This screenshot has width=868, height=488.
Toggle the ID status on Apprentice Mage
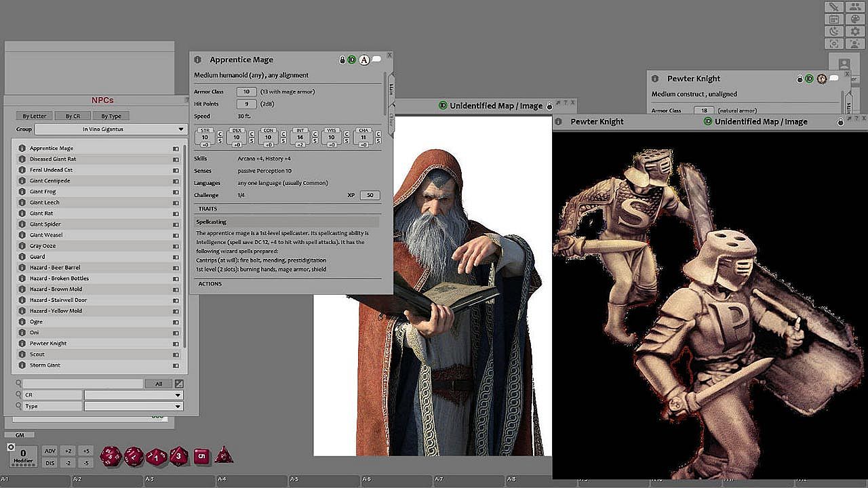[x=352, y=60]
